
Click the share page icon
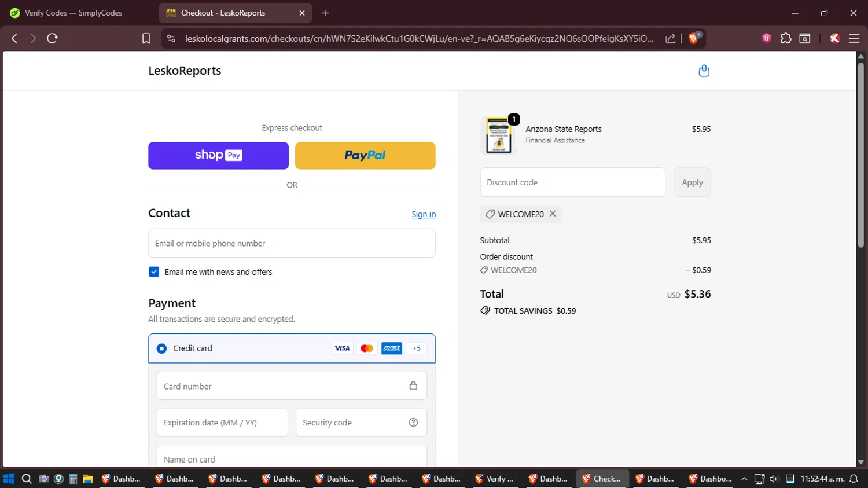point(671,38)
